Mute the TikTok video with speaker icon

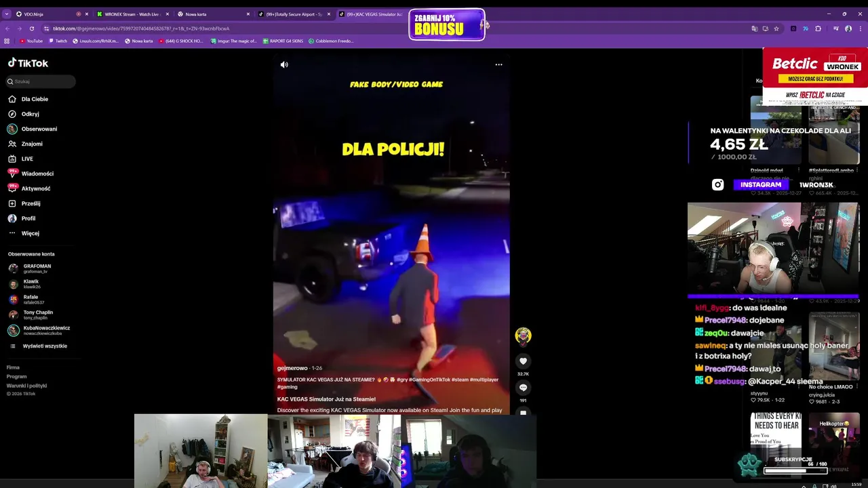pos(284,64)
